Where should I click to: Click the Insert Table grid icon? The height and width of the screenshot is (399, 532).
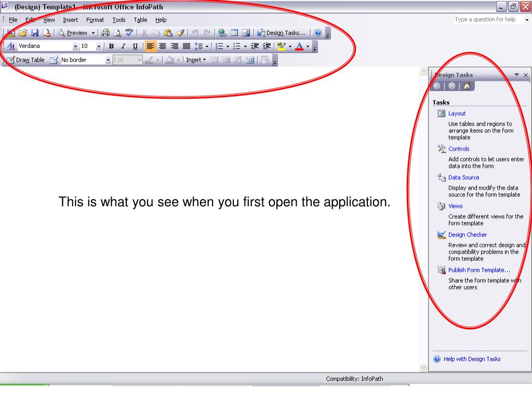[x=234, y=33]
